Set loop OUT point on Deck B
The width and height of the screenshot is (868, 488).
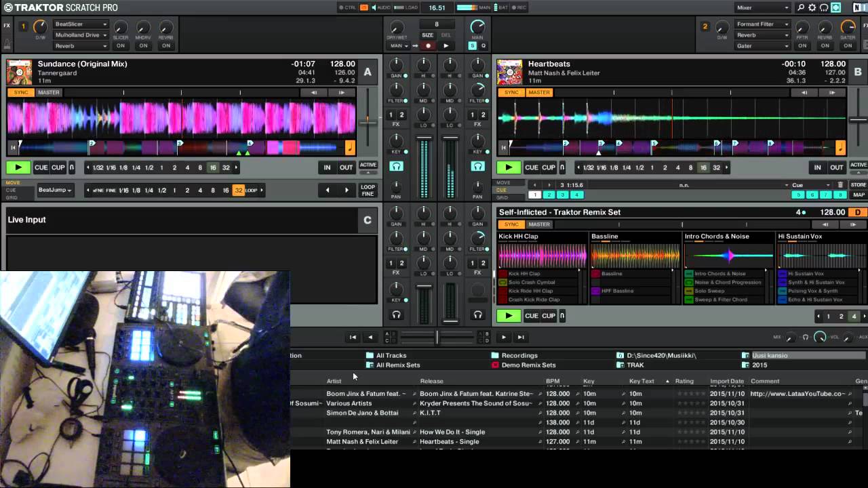click(836, 167)
